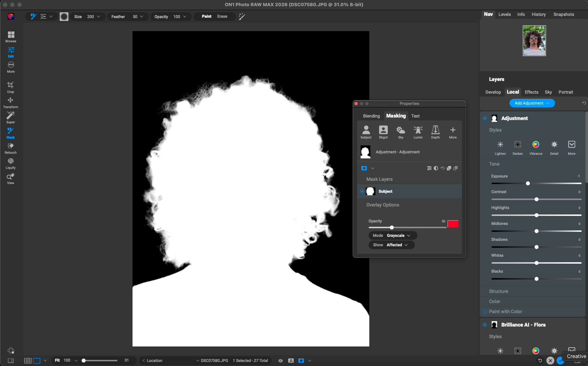This screenshot has height=366, width=588.
Task: Switch brush to Erase mode
Action: click(x=222, y=17)
